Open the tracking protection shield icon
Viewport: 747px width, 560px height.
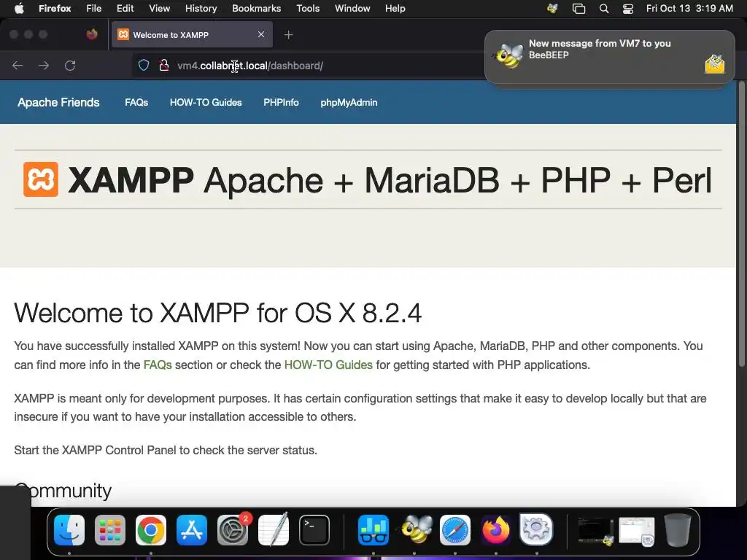point(144,65)
